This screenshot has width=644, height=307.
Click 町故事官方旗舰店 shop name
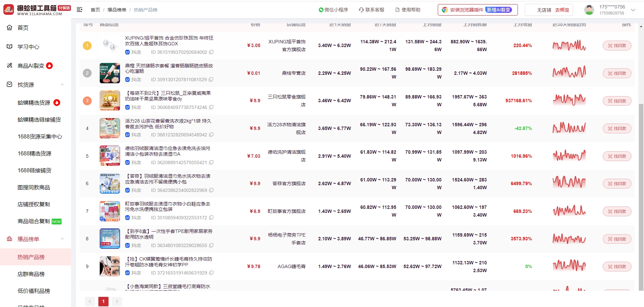(x=287, y=211)
